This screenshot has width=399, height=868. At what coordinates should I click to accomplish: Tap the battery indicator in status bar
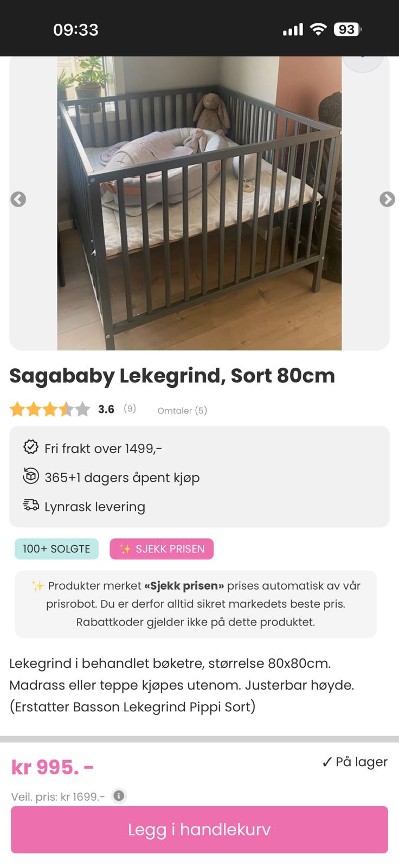[x=347, y=29]
